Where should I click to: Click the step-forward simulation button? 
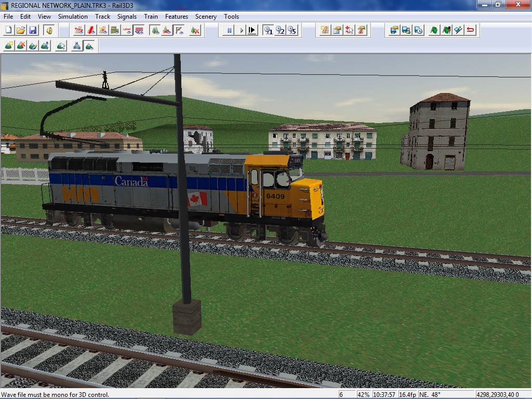252,30
